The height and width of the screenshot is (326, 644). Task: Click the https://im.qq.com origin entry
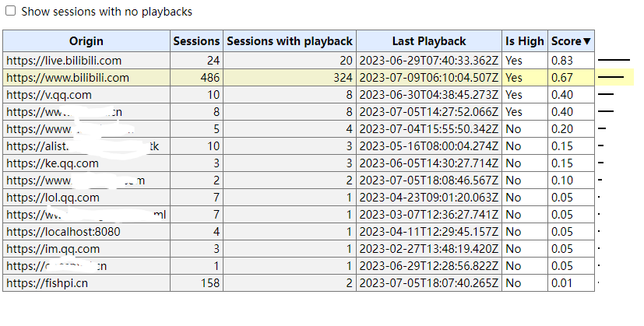53,248
